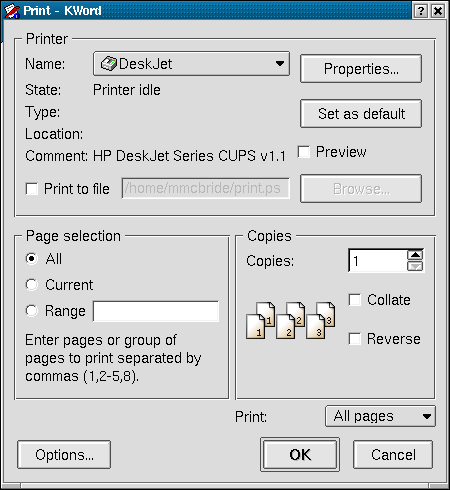This screenshot has width=450, height=490.
Task: Click the DeskJet printer icon in name field
Action: click(x=109, y=63)
